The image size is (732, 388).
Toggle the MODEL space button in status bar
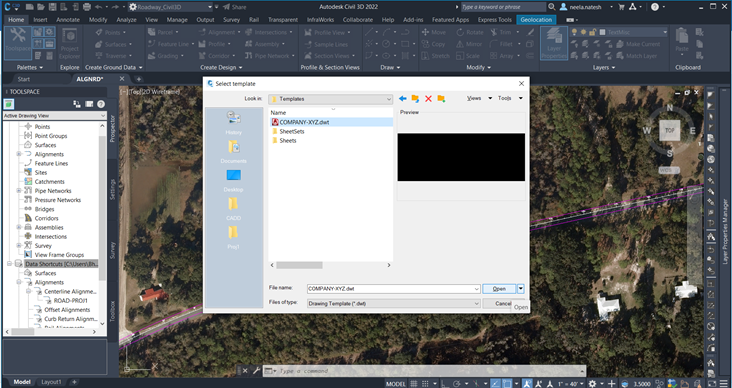tap(395, 384)
